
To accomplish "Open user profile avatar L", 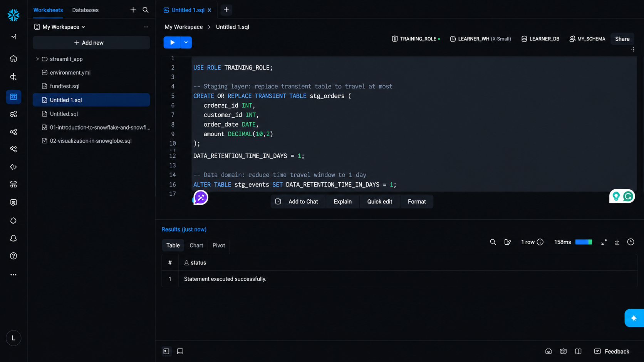I will click(x=13, y=338).
